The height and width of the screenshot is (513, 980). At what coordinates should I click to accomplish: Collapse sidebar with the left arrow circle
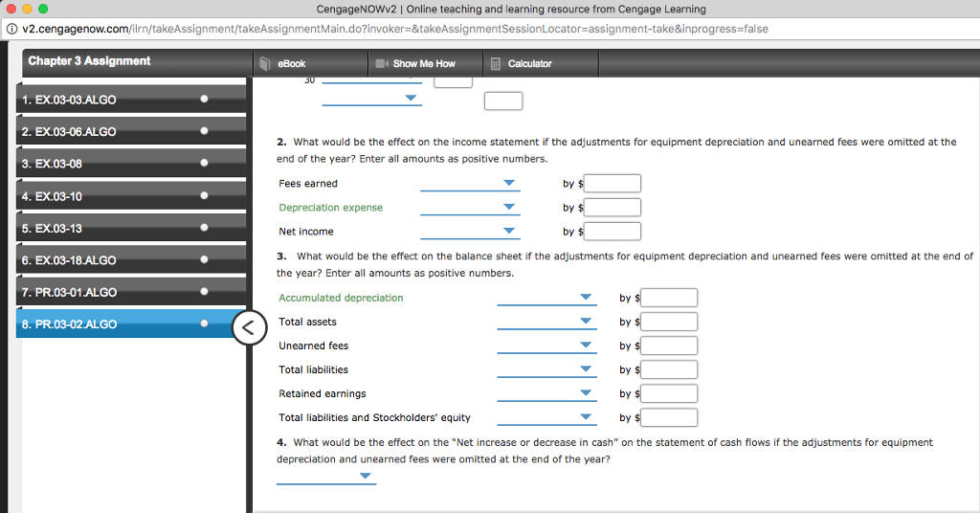[x=248, y=327]
